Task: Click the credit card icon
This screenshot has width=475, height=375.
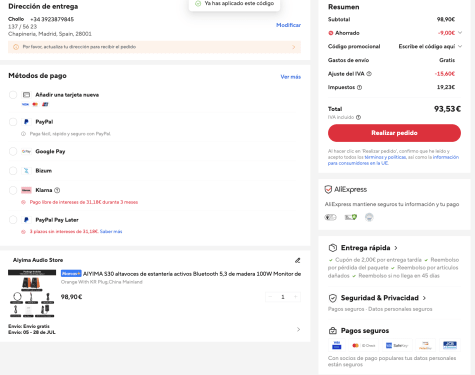Action: [x=26, y=95]
